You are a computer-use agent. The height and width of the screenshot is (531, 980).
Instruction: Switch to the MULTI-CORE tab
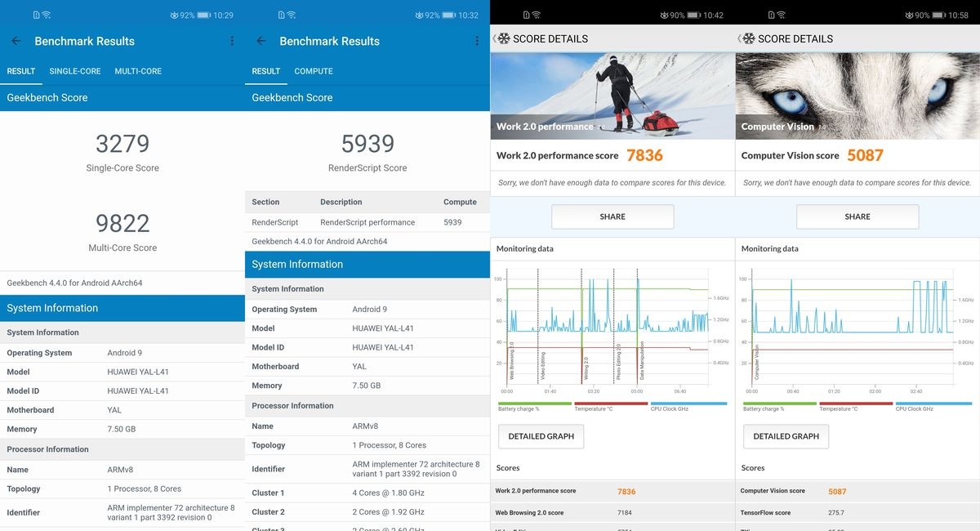138,71
